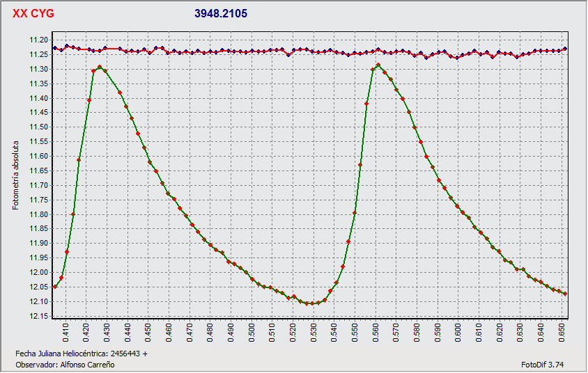
Task: Click the first peak of the green light curve
Action: 100,68
